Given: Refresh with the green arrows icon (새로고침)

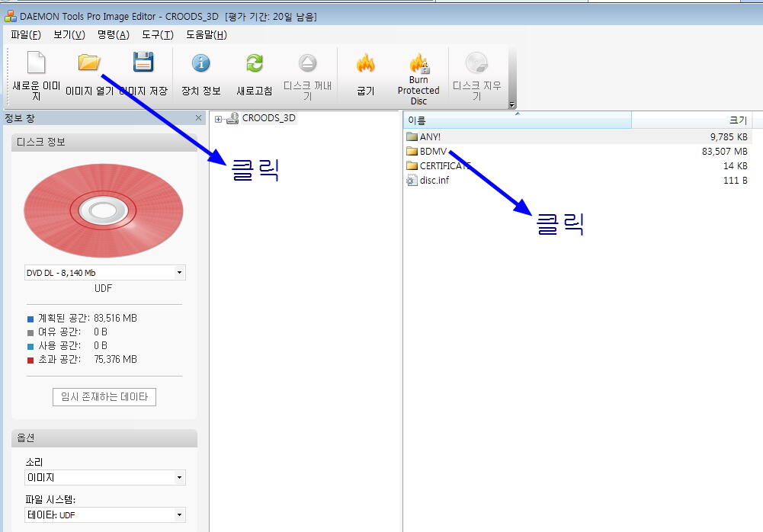Looking at the screenshot, I should coord(255,62).
